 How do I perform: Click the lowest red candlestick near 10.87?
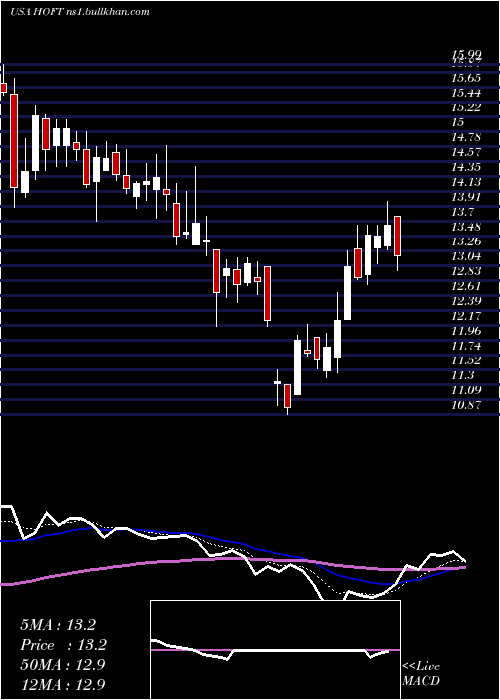pyautogui.click(x=288, y=396)
